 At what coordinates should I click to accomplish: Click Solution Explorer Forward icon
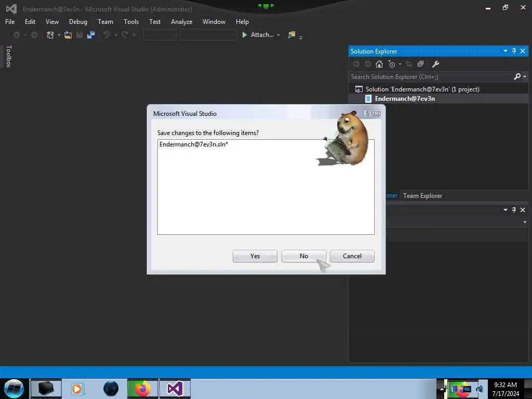[367, 64]
